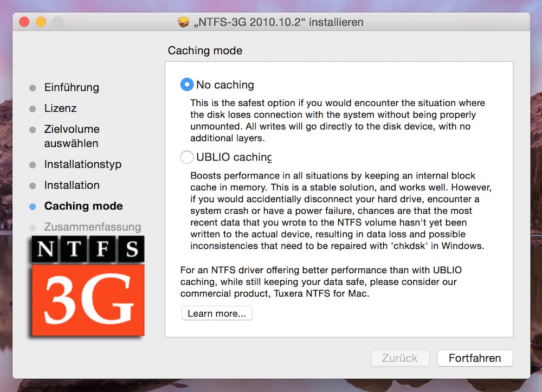542x392 pixels.
Task: Click the Installation step in sidebar
Action: coord(72,185)
